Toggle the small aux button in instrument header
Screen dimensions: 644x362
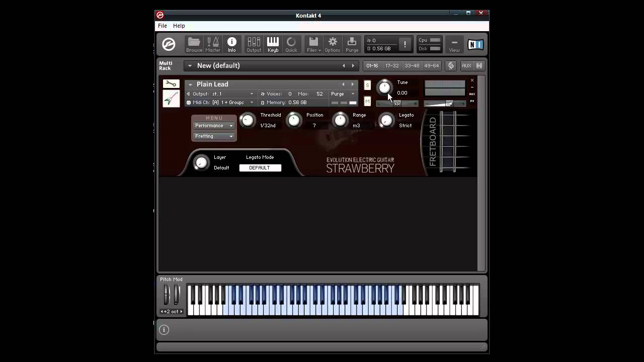tap(472, 94)
